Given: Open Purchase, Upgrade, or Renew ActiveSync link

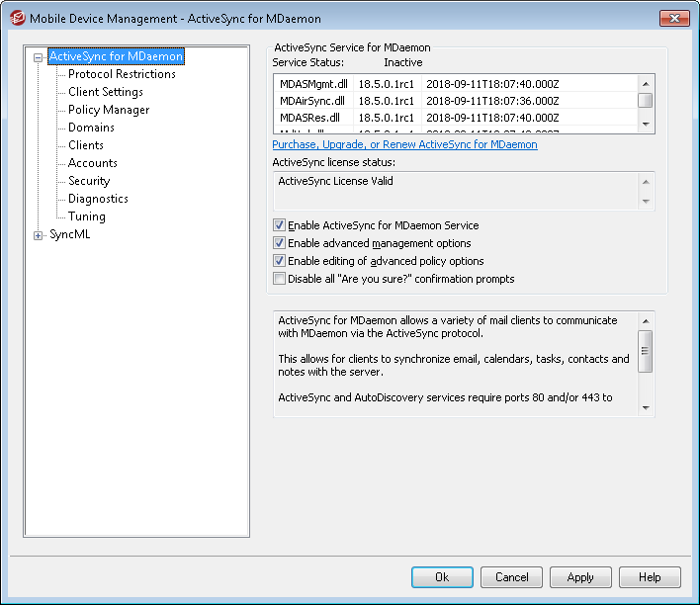Looking at the screenshot, I should [x=405, y=144].
